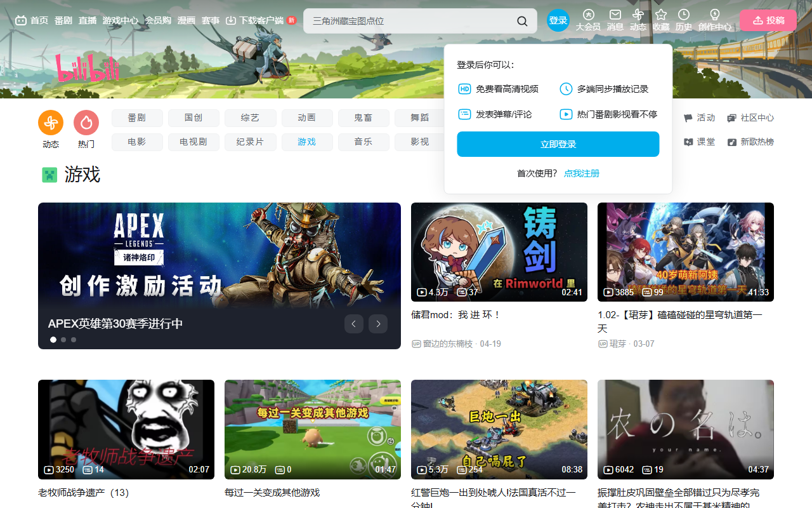The image size is (812, 508).
Task: Go to 首页 home in the header
Action: (x=32, y=20)
